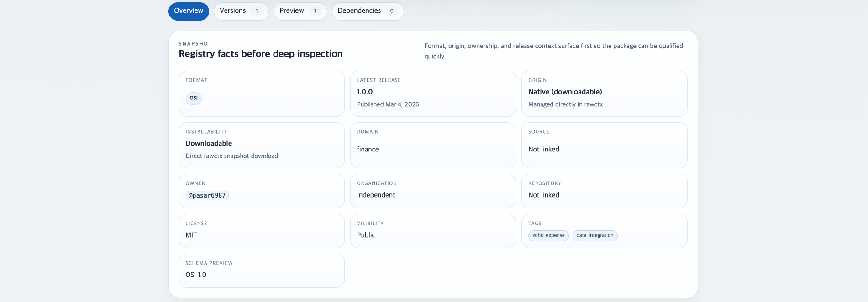Open the Preview tab
The height and width of the screenshot is (302, 868).
coord(300,11)
